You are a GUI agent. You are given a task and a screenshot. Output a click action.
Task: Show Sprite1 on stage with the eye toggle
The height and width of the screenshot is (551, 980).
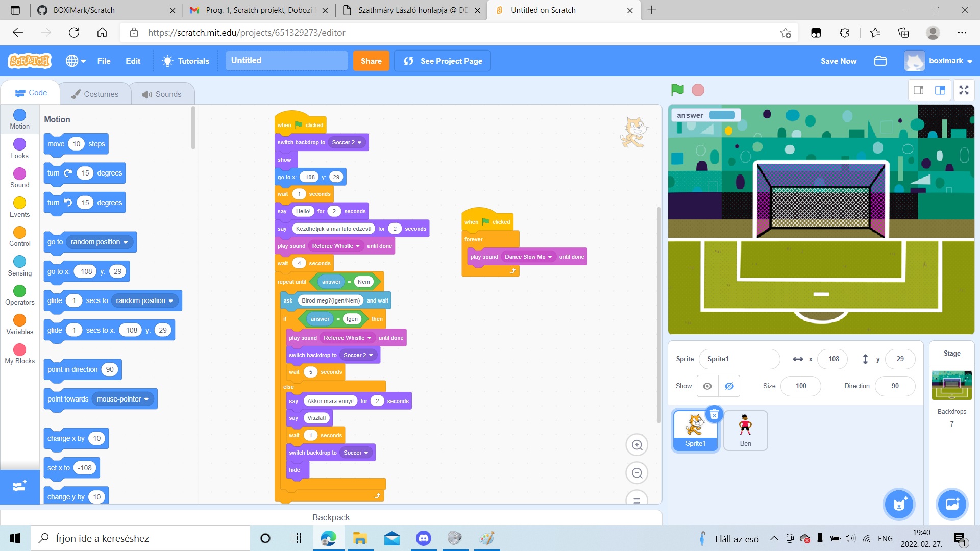(707, 386)
